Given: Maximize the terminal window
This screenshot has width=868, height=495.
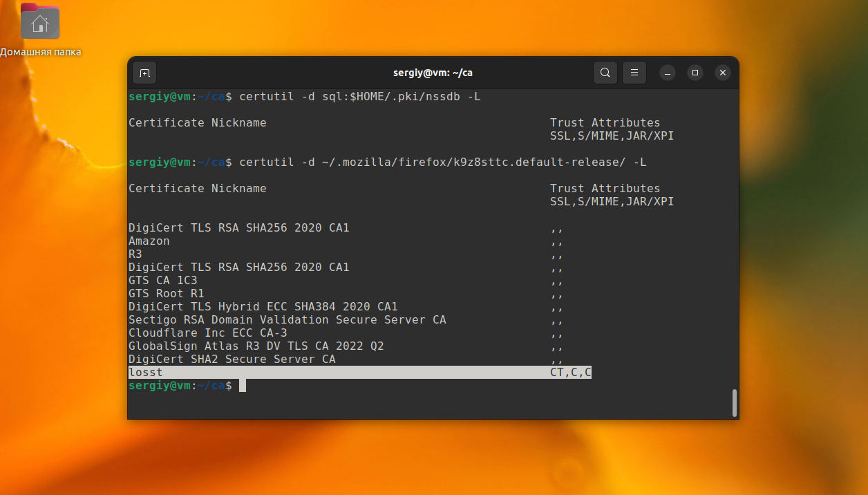Looking at the screenshot, I should (x=695, y=73).
